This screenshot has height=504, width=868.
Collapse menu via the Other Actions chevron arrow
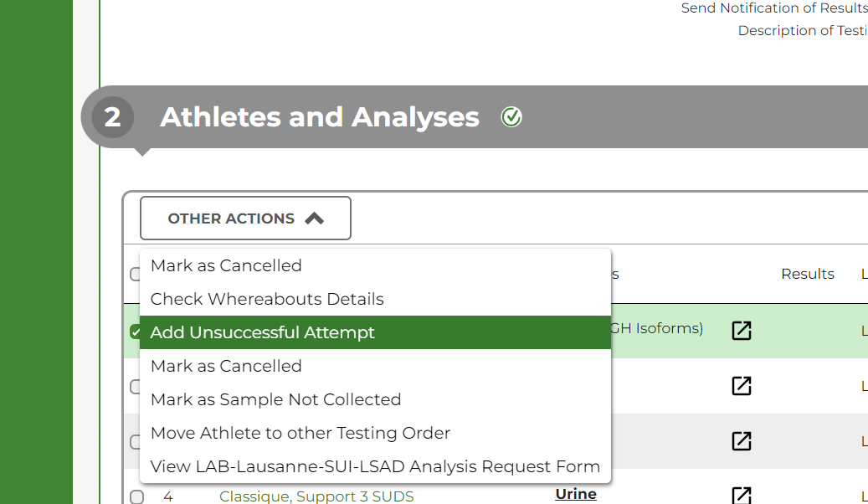tap(315, 219)
